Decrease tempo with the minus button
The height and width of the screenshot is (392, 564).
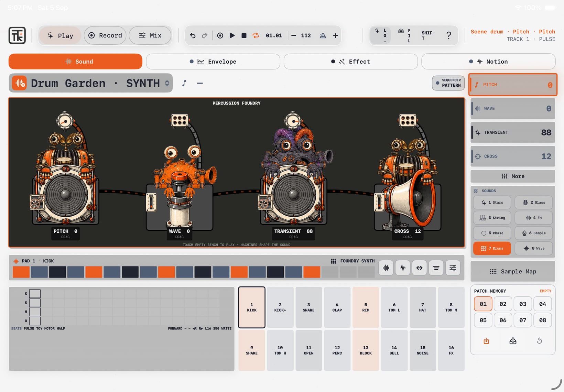point(294,35)
